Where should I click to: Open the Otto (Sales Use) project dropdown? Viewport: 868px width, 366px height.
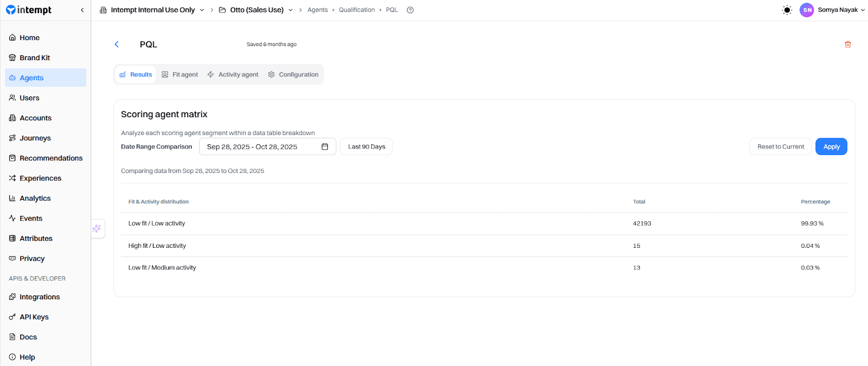(256, 10)
